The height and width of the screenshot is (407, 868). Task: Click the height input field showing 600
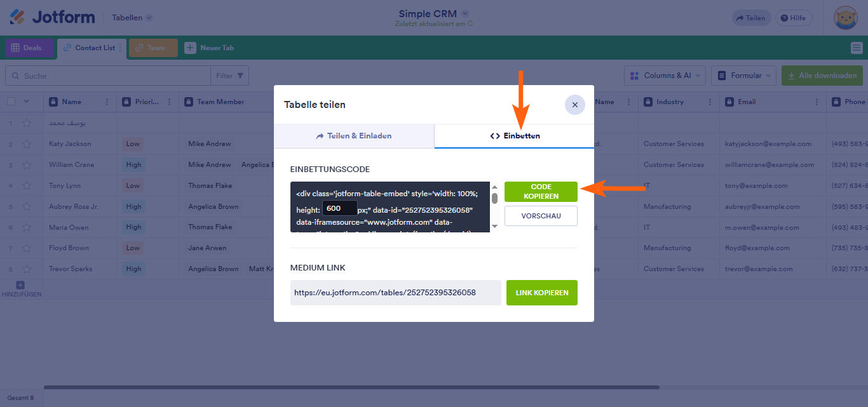(339, 208)
